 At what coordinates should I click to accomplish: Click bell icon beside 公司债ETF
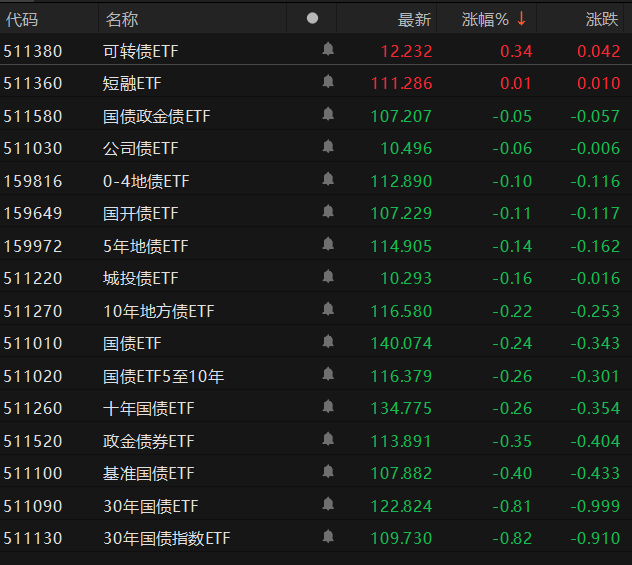(x=328, y=147)
